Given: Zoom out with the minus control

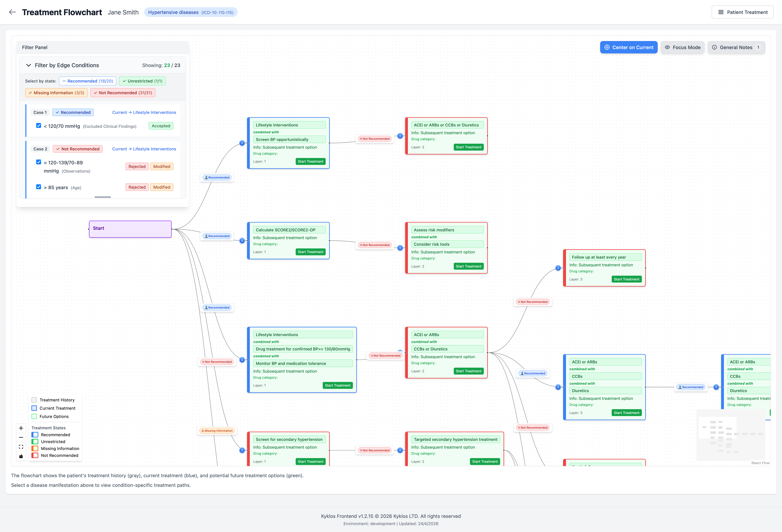Looking at the screenshot, I should pyautogui.click(x=21, y=437).
